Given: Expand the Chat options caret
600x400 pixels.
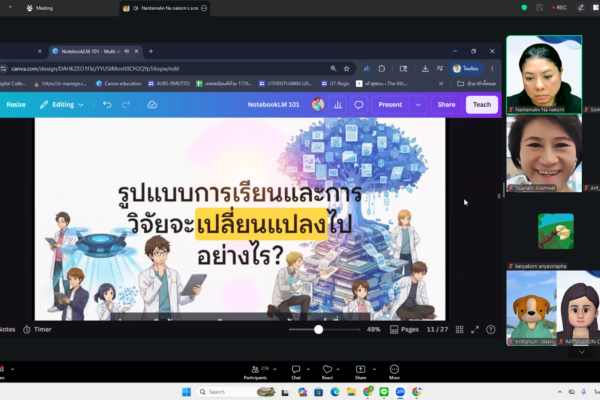Looking at the screenshot, I should tap(308, 369).
